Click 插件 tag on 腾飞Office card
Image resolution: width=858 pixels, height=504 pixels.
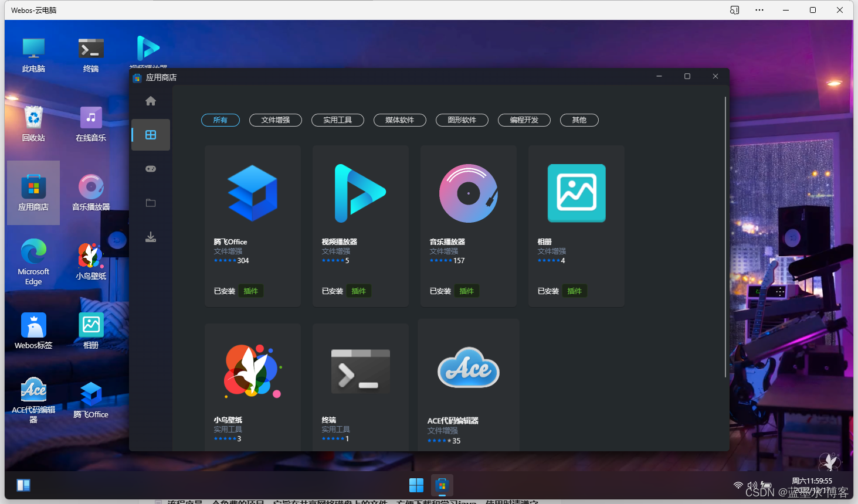(x=251, y=291)
